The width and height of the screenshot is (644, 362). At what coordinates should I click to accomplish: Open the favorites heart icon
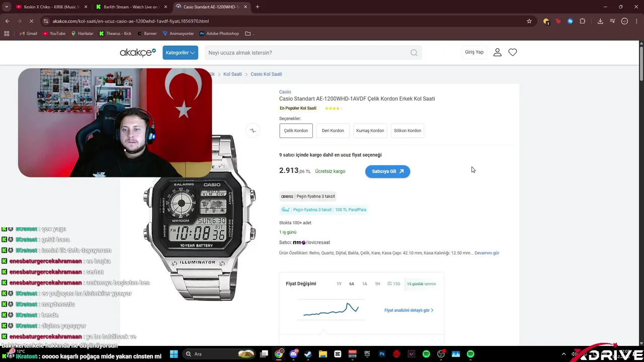pos(513,52)
